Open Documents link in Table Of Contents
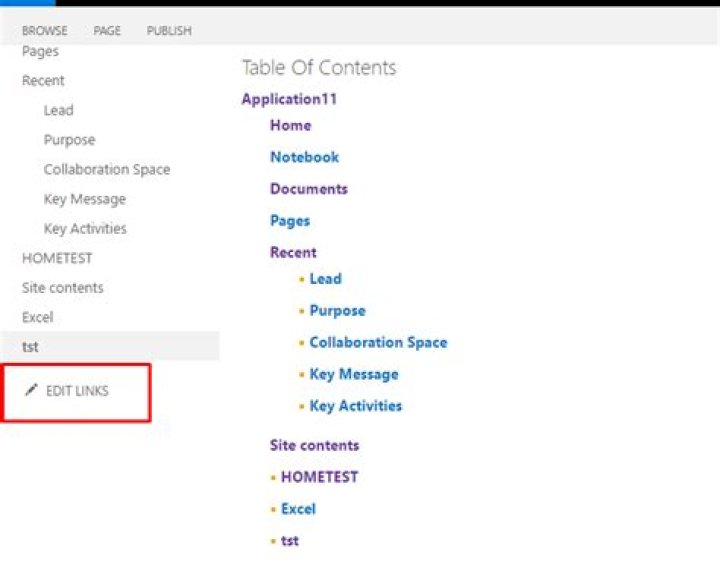The width and height of the screenshot is (720, 583). click(x=308, y=189)
